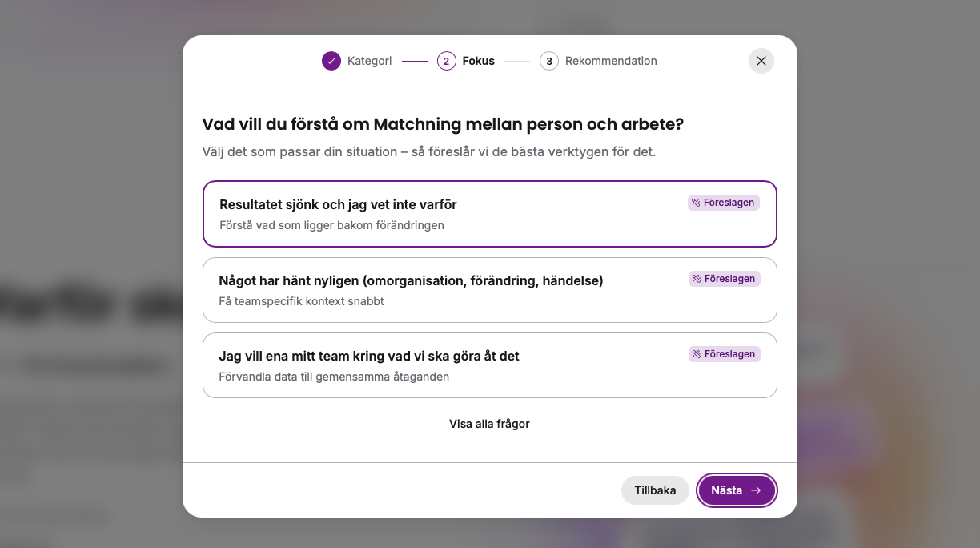Screen dimensions: 980x548
Task: Click Föreslagen sparkle badge on second option
Action: [724, 279]
